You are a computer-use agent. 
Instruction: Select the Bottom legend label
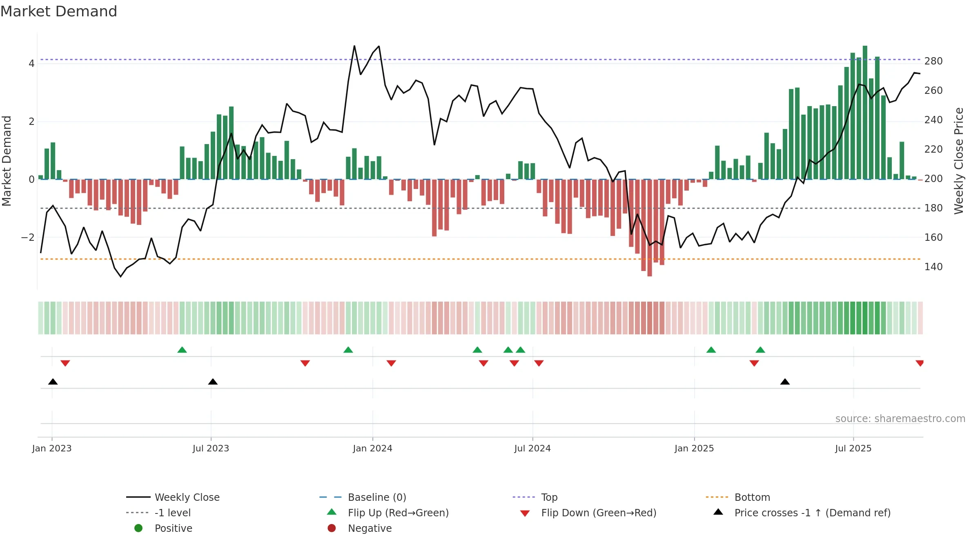click(x=752, y=497)
